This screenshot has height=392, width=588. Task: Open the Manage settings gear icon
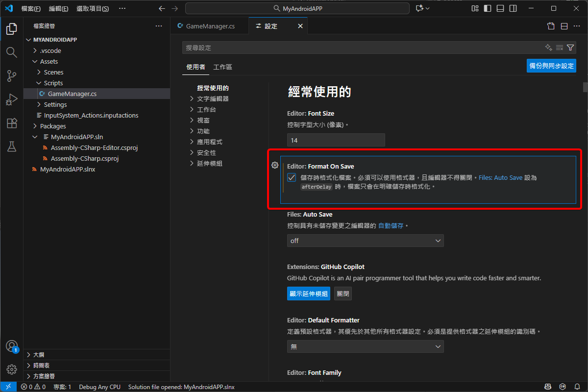tap(11, 369)
